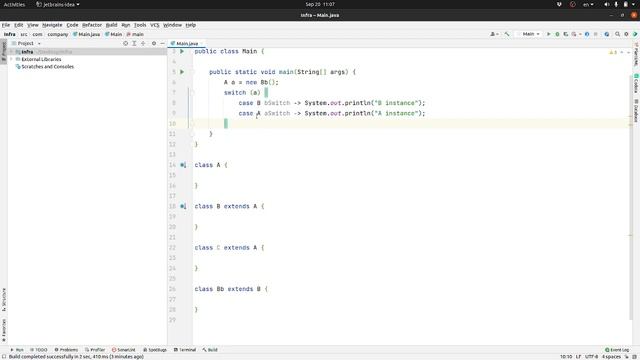Image resolution: width=640 pixels, height=360 pixels.
Task: Open the SonarLint tool window
Action: (x=124, y=350)
